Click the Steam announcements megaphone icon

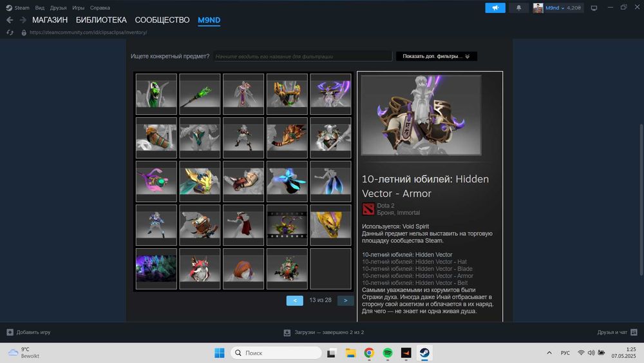tap(495, 8)
